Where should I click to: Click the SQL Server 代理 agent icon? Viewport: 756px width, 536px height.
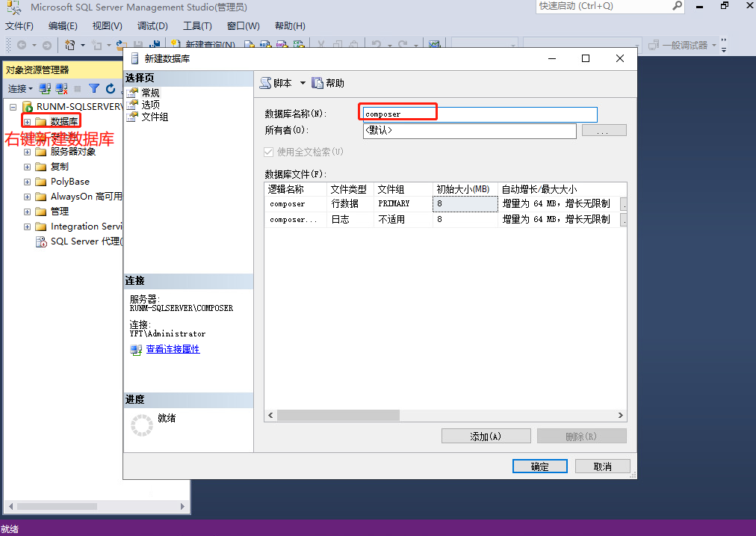42,241
